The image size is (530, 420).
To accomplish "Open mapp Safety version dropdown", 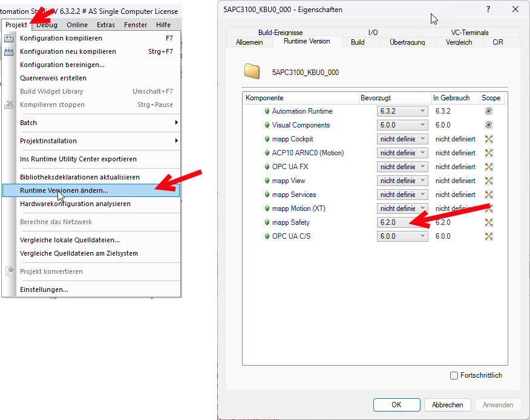I will coord(402,222).
